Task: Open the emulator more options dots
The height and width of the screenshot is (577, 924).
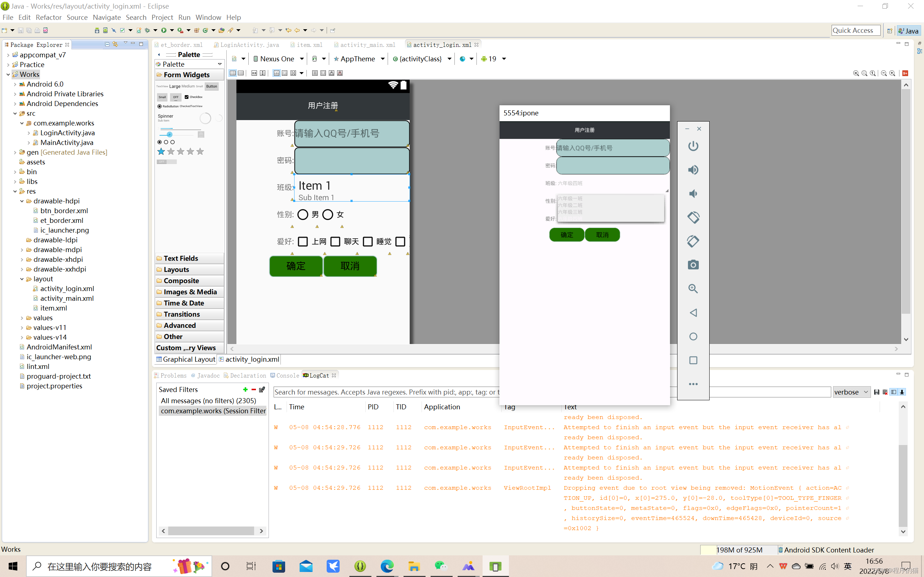Action: pyautogui.click(x=693, y=384)
